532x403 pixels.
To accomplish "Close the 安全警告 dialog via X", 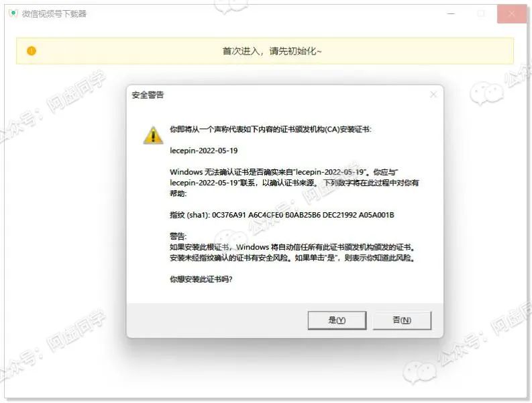I will 433,95.
